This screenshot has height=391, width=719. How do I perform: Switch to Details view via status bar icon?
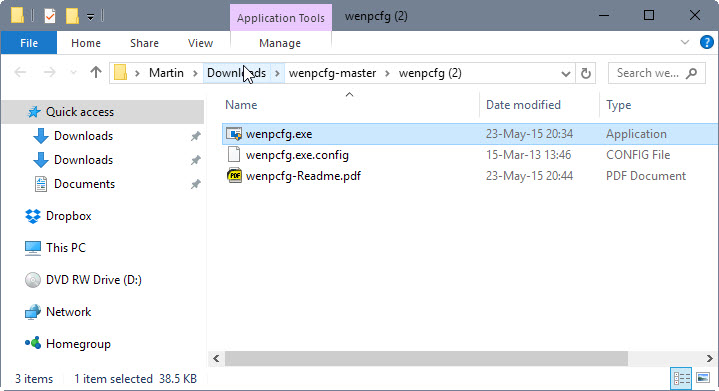pos(681,379)
